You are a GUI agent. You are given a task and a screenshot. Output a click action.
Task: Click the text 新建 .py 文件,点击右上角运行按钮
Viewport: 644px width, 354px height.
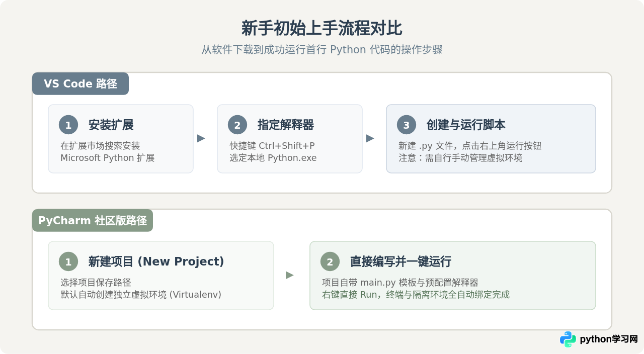coord(470,146)
